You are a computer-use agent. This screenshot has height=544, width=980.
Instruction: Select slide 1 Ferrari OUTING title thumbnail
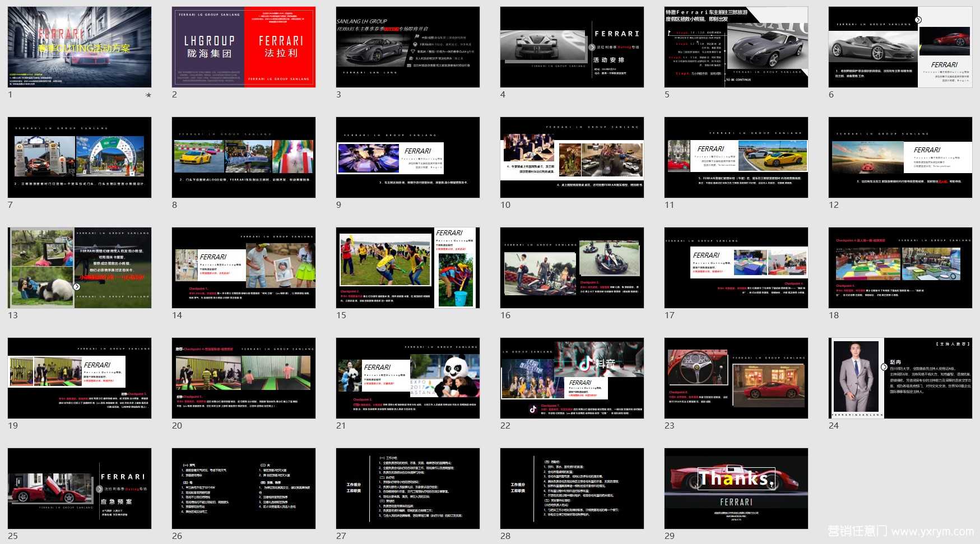coord(80,47)
